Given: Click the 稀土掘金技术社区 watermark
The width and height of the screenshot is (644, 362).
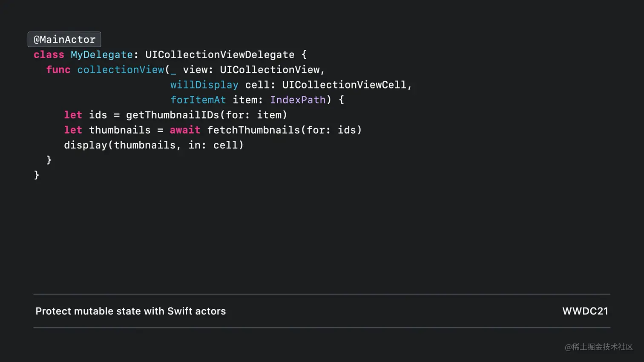Looking at the screenshot, I should tap(598, 348).
